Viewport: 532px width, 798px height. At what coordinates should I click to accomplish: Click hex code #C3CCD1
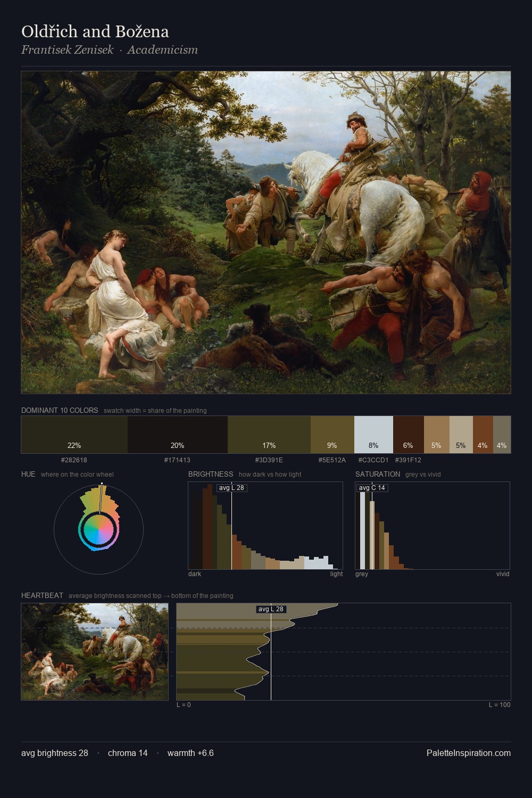(x=373, y=460)
